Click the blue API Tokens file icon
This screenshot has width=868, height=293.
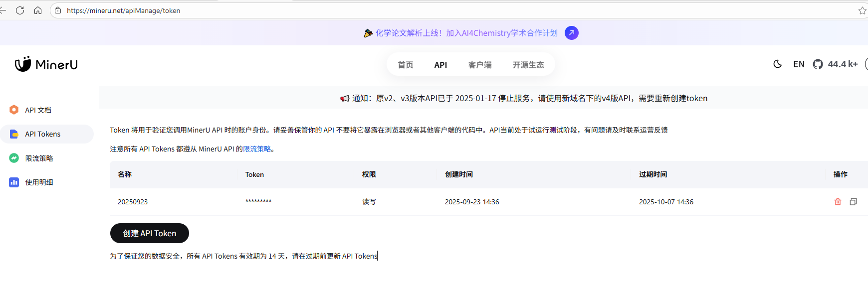(x=14, y=134)
